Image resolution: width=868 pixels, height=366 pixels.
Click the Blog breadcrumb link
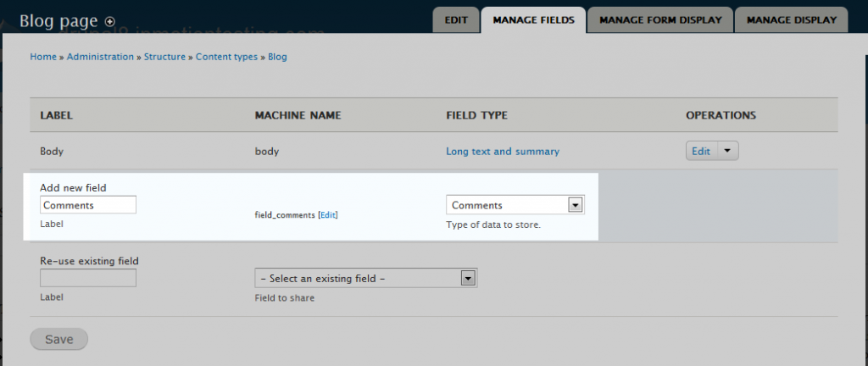pos(277,57)
